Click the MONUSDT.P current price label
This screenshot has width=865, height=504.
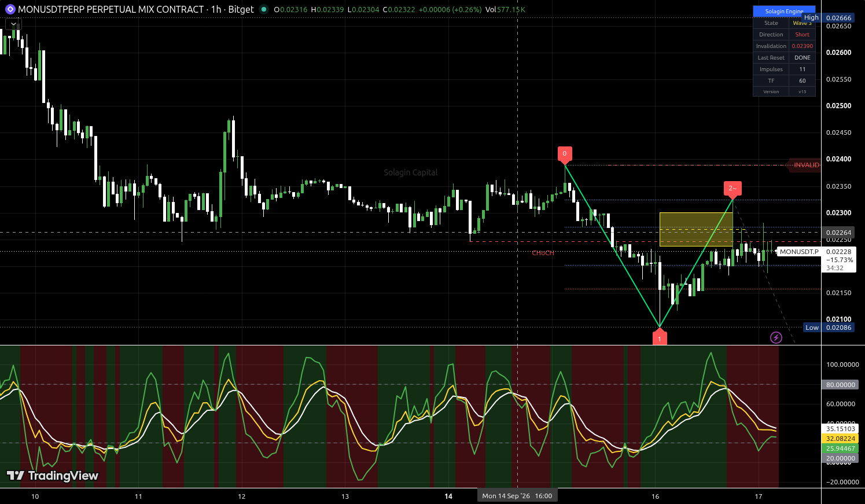(x=799, y=252)
